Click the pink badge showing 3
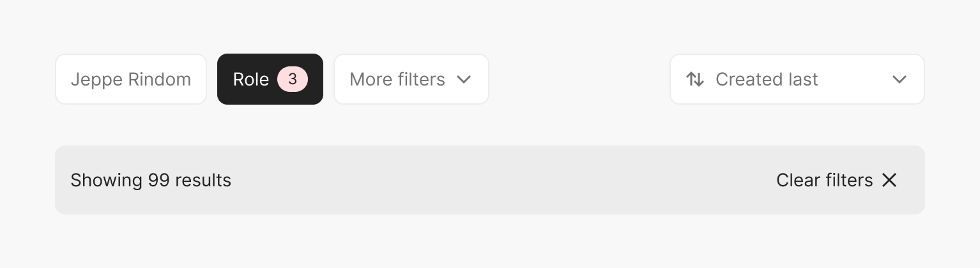 click(x=293, y=79)
